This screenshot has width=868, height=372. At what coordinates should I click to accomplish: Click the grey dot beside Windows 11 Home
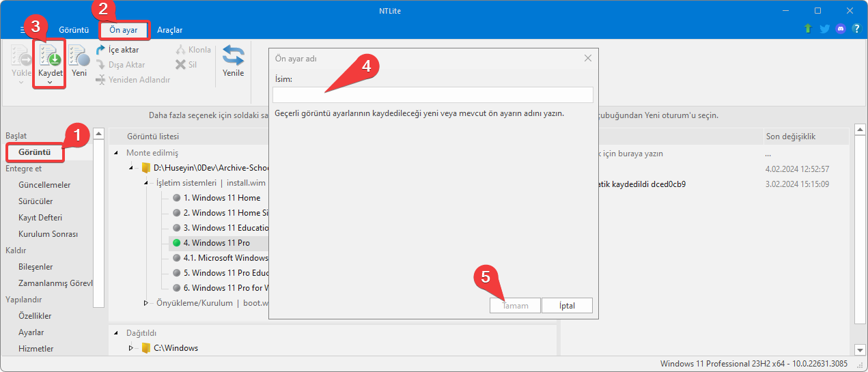pyautogui.click(x=176, y=198)
